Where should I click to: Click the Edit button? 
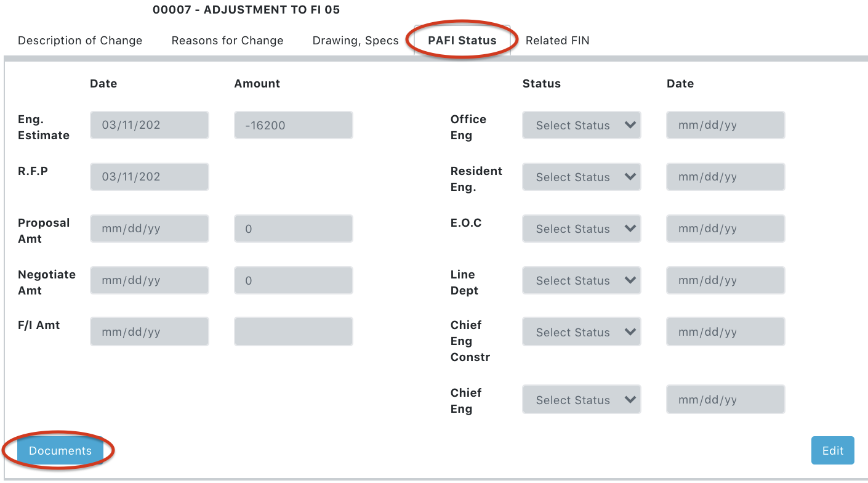(x=832, y=450)
